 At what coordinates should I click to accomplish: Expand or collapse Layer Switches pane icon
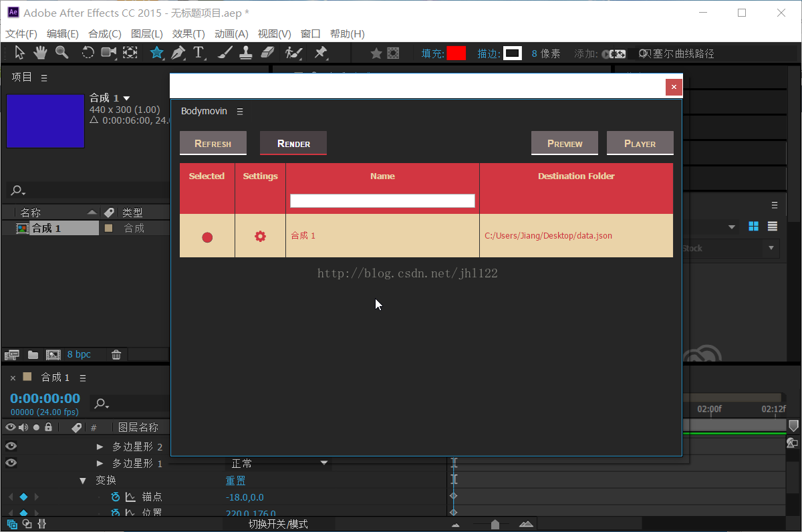pyautogui.click(x=12, y=525)
